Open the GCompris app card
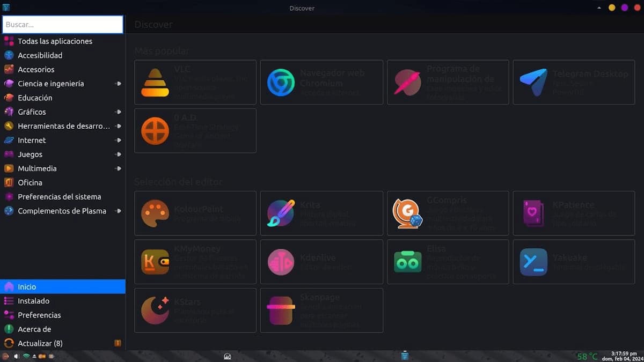 coord(448,213)
